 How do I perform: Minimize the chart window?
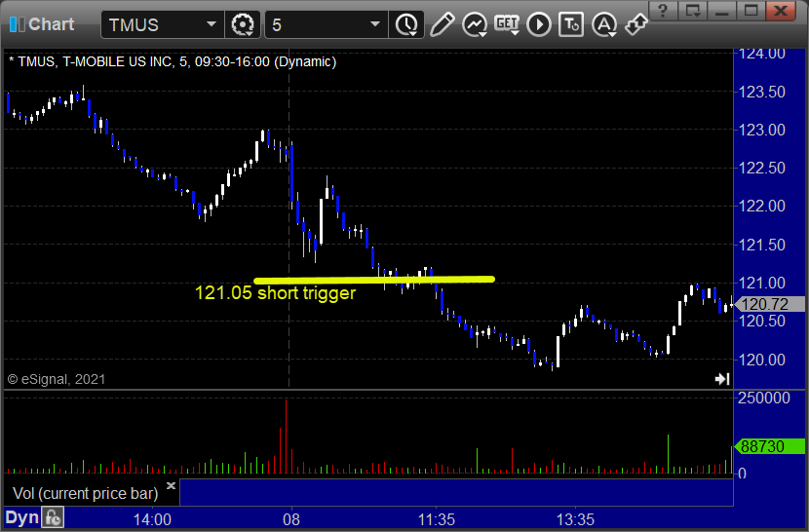pyautogui.click(x=722, y=11)
